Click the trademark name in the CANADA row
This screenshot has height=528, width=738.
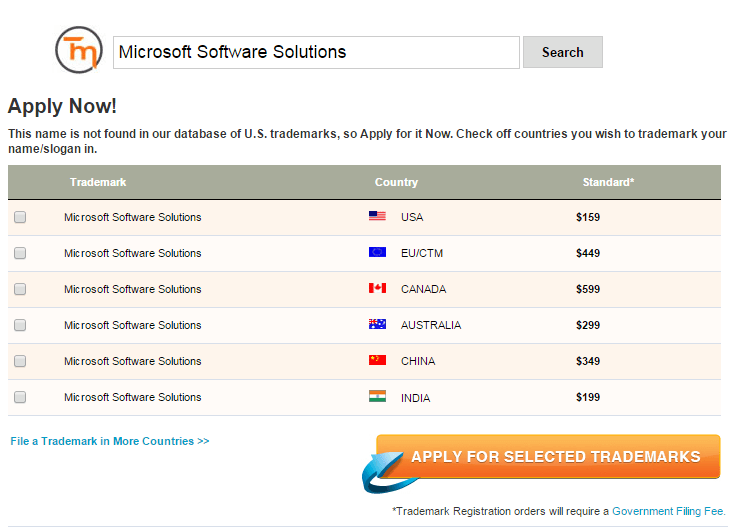(133, 289)
